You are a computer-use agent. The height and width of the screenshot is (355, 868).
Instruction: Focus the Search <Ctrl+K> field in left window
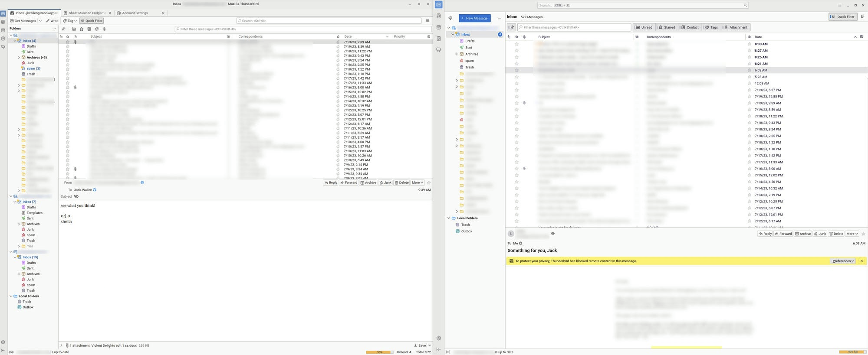(329, 21)
